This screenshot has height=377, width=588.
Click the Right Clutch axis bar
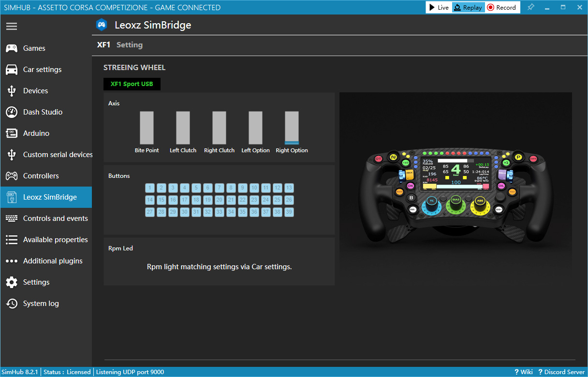point(219,128)
